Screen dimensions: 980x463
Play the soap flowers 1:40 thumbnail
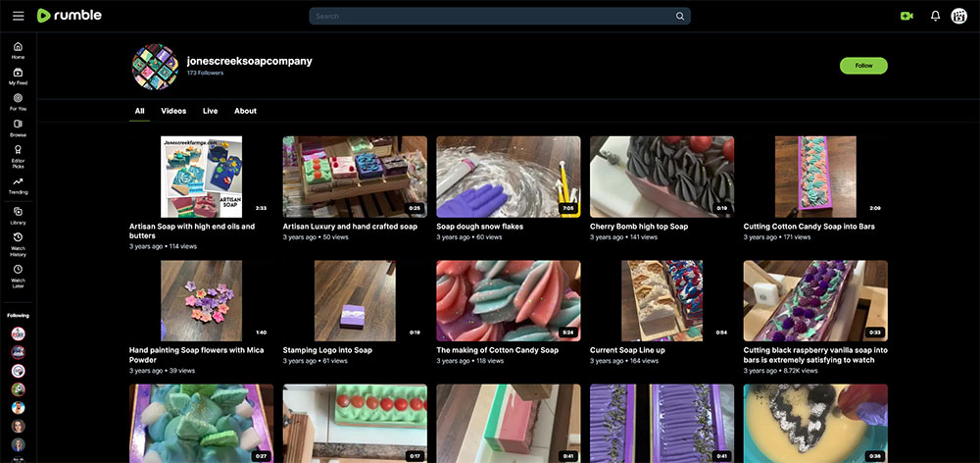[x=201, y=301]
